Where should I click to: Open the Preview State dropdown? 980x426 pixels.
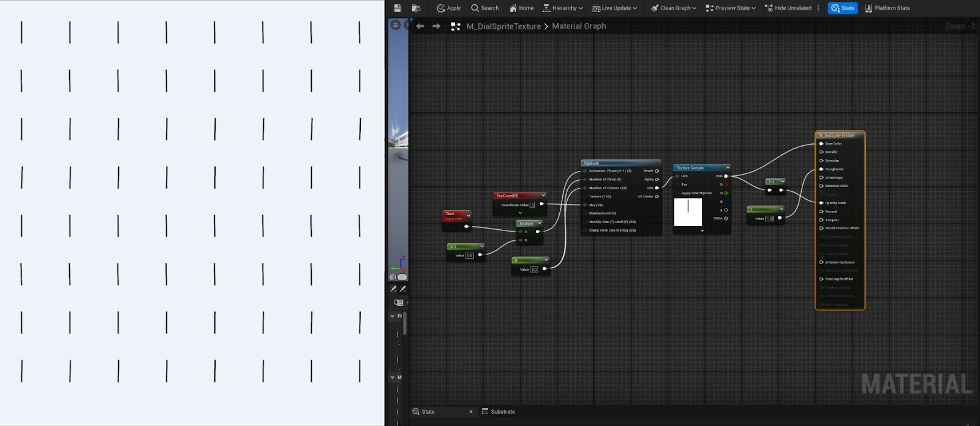coord(731,8)
